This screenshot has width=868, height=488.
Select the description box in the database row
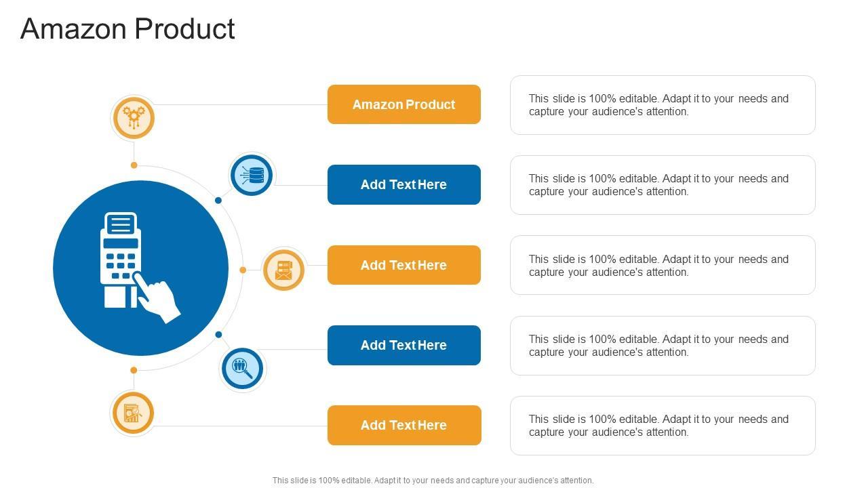pos(662,185)
